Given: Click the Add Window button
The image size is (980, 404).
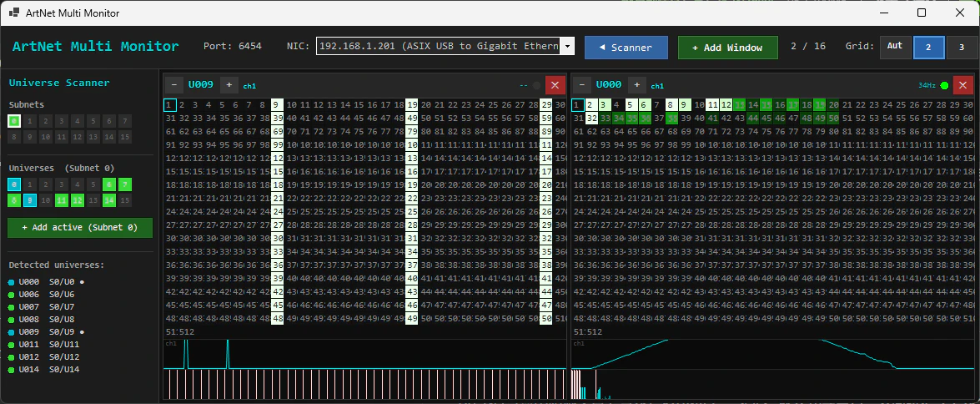Looking at the screenshot, I should [x=727, y=48].
